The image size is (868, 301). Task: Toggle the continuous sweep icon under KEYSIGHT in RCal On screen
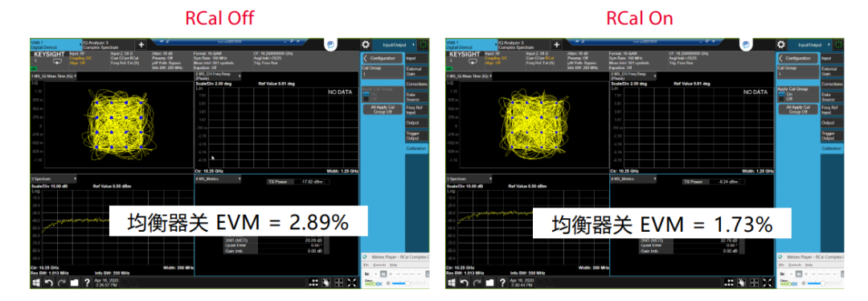point(472,62)
